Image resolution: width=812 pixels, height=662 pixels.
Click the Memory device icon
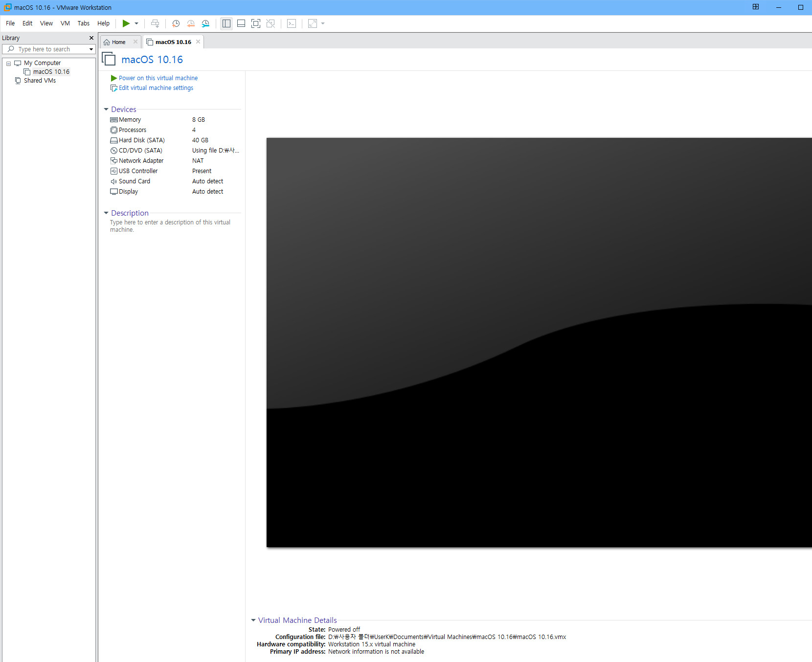point(114,120)
